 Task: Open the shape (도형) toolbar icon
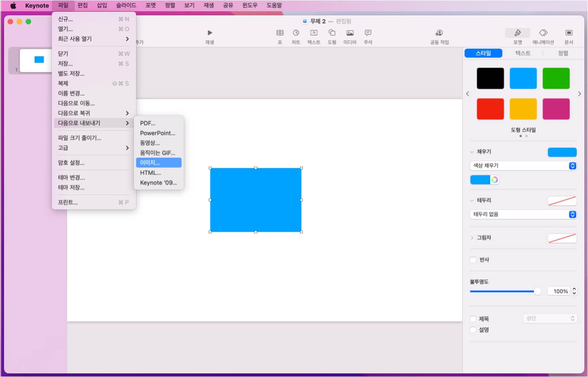click(332, 33)
